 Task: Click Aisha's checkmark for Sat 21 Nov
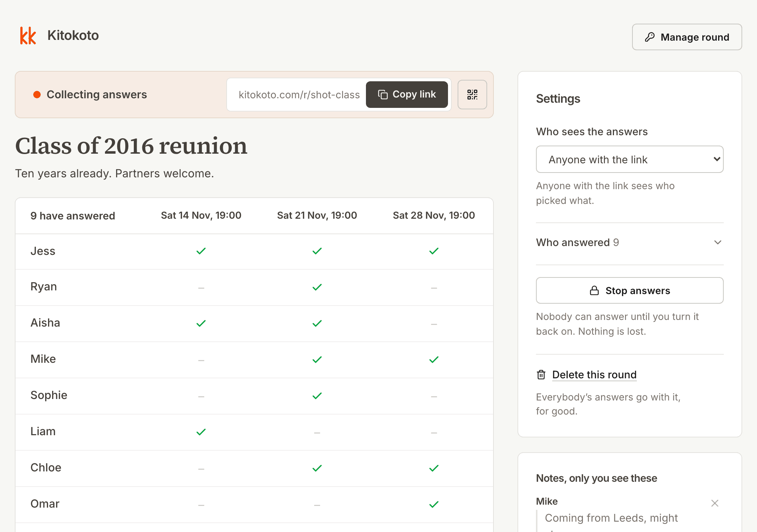[317, 324]
